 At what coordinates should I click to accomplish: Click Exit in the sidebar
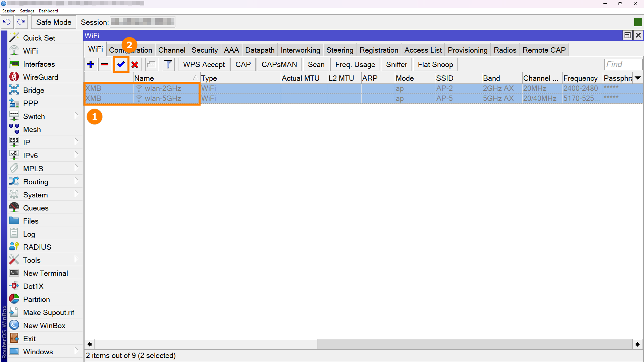tap(45, 339)
